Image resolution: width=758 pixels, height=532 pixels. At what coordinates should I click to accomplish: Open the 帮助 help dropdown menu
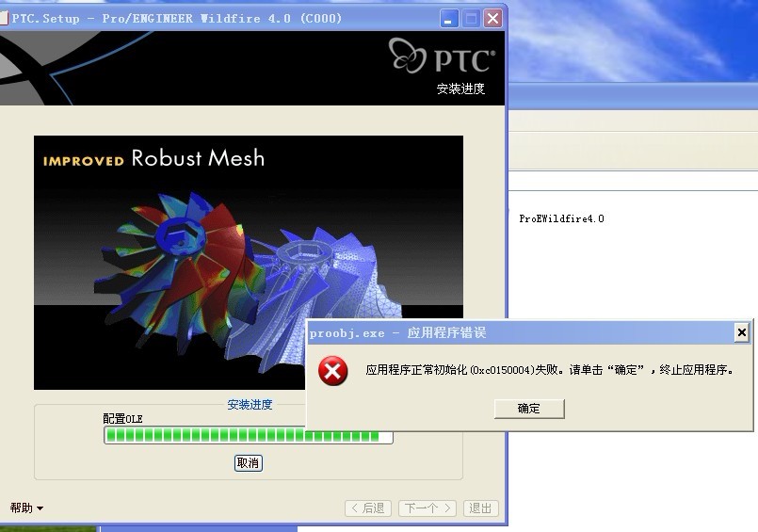click(26, 508)
